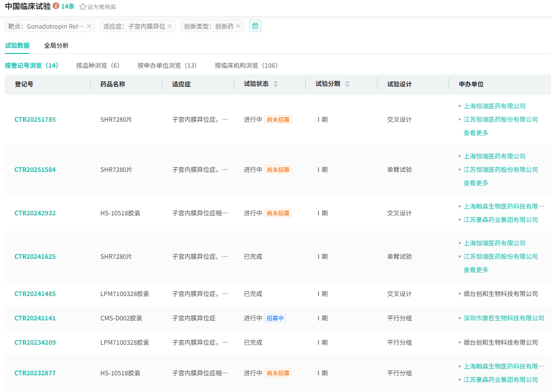Remove the 创新类型 创新药 filter tag

pos(238,26)
